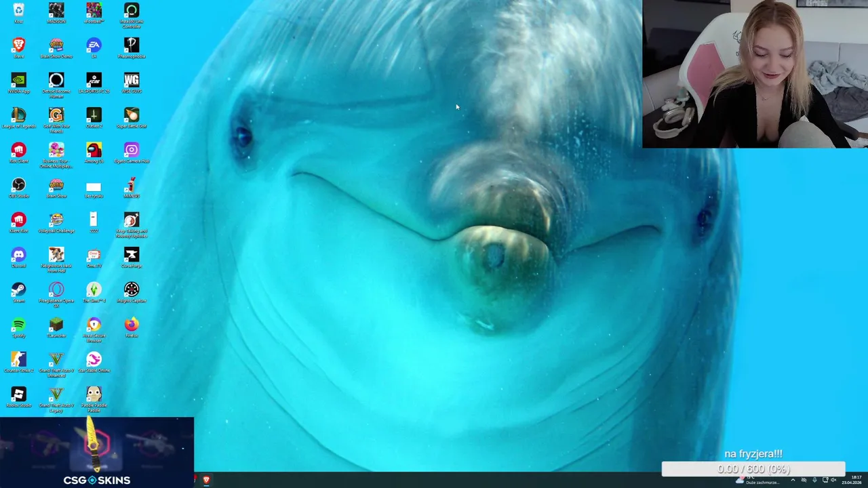
Task: Launch Grand Theft Auto V Enhanced
Action: (x=56, y=365)
